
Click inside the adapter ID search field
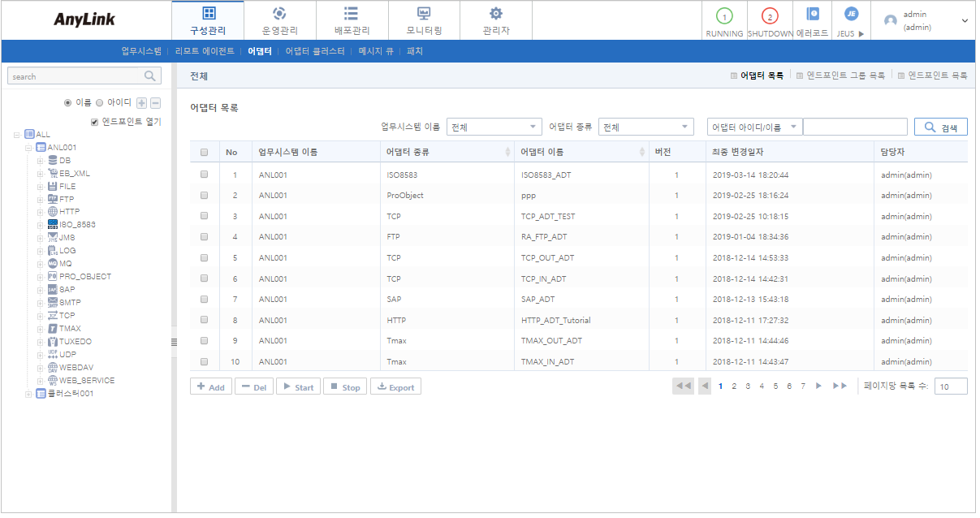pyautogui.click(x=855, y=126)
